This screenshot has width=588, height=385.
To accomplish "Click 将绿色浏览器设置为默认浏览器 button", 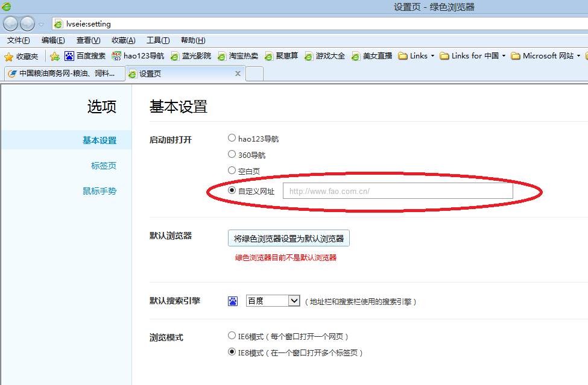I will [x=289, y=238].
